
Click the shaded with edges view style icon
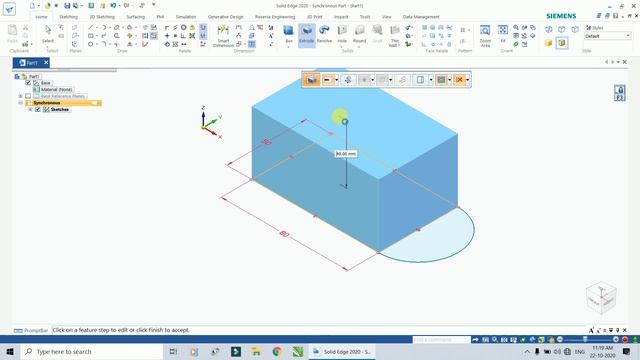(562, 43)
